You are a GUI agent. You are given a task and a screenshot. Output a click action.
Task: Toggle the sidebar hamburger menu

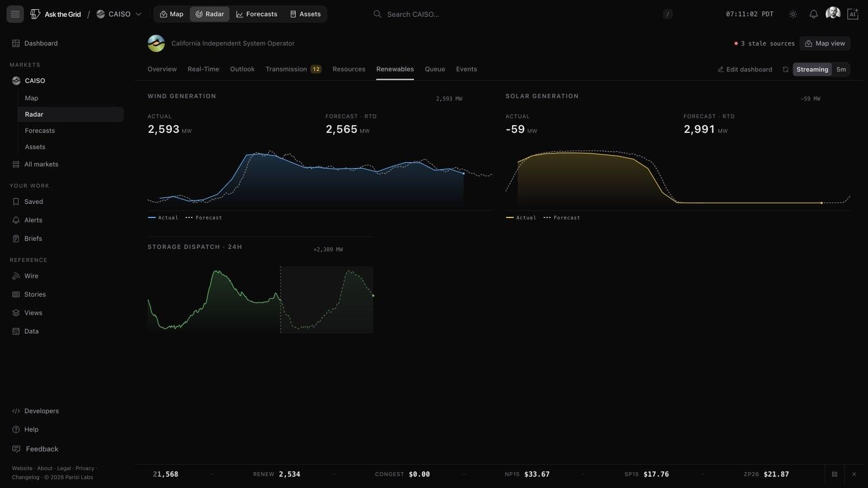[15, 14]
